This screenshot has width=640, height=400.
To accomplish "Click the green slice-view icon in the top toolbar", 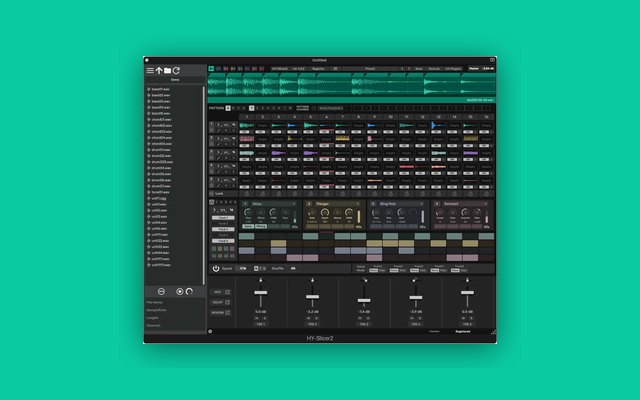I will tap(211, 69).
